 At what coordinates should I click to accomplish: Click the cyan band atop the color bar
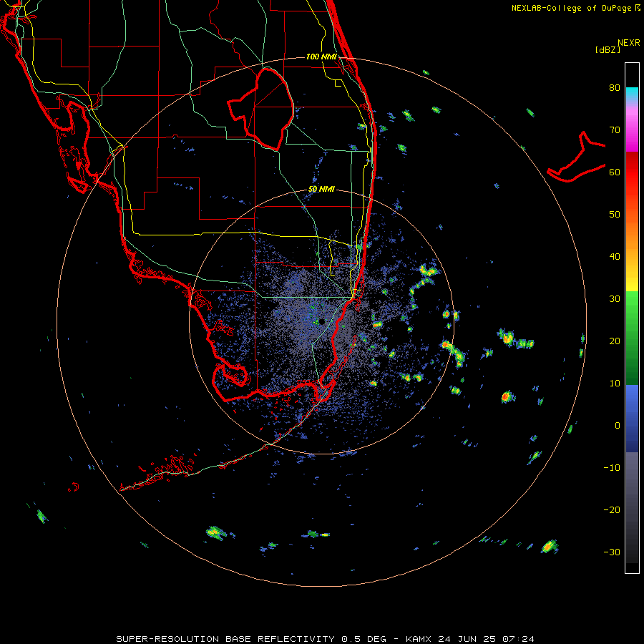coord(632,92)
